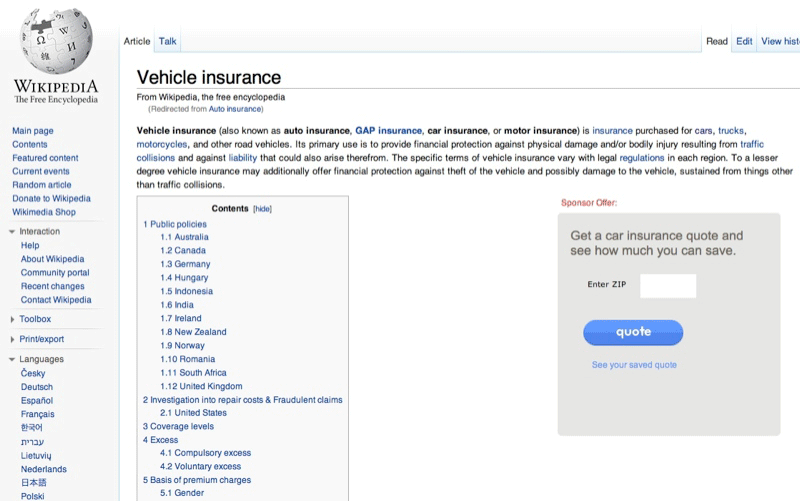Image resolution: width=800 pixels, height=501 pixels.
Task: Open the Help link
Action: point(30,245)
